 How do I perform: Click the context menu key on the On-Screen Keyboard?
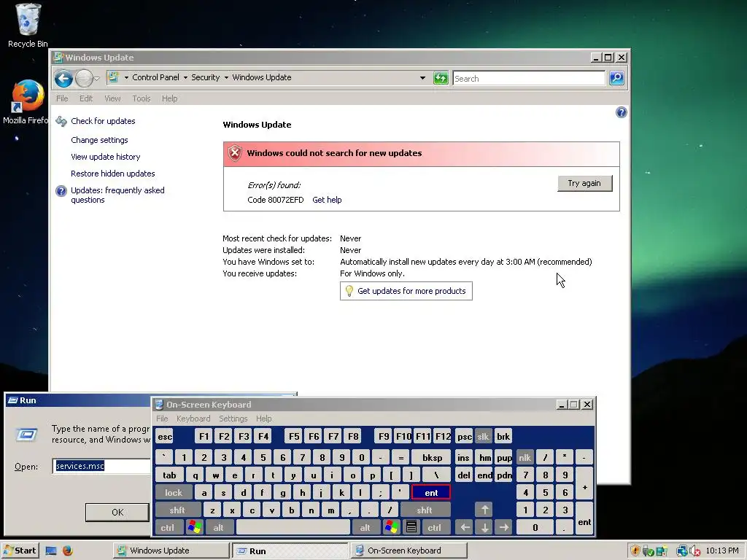pyautogui.click(x=411, y=527)
